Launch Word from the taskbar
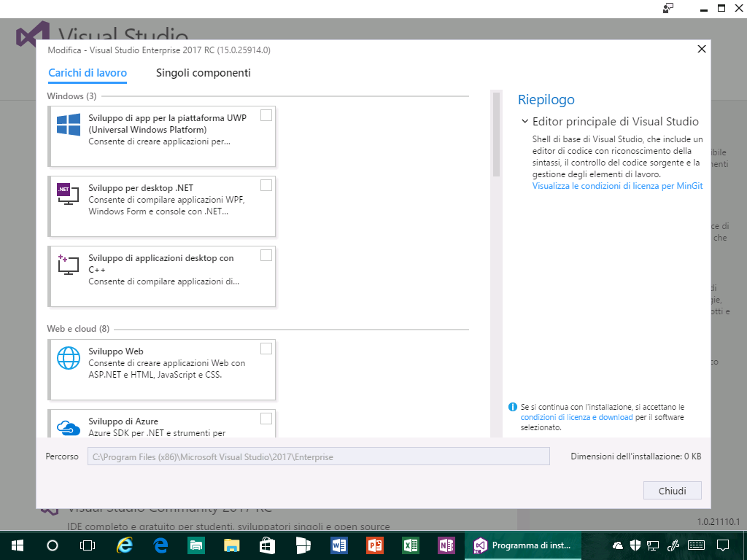The image size is (747, 560). click(x=339, y=545)
